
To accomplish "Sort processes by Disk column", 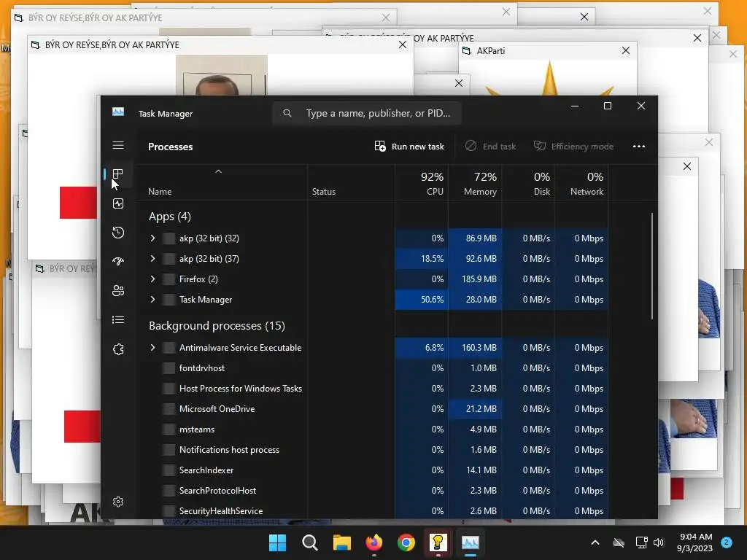I will coord(528,183).
